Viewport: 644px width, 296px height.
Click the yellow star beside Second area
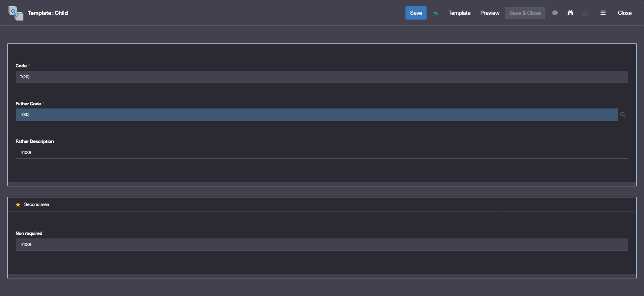pos(18,205)
